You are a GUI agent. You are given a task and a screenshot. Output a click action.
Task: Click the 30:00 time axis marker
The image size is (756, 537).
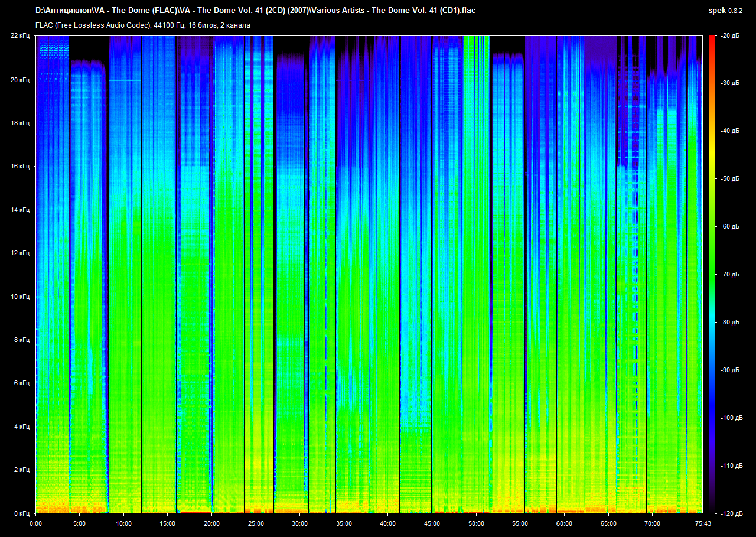299,523
